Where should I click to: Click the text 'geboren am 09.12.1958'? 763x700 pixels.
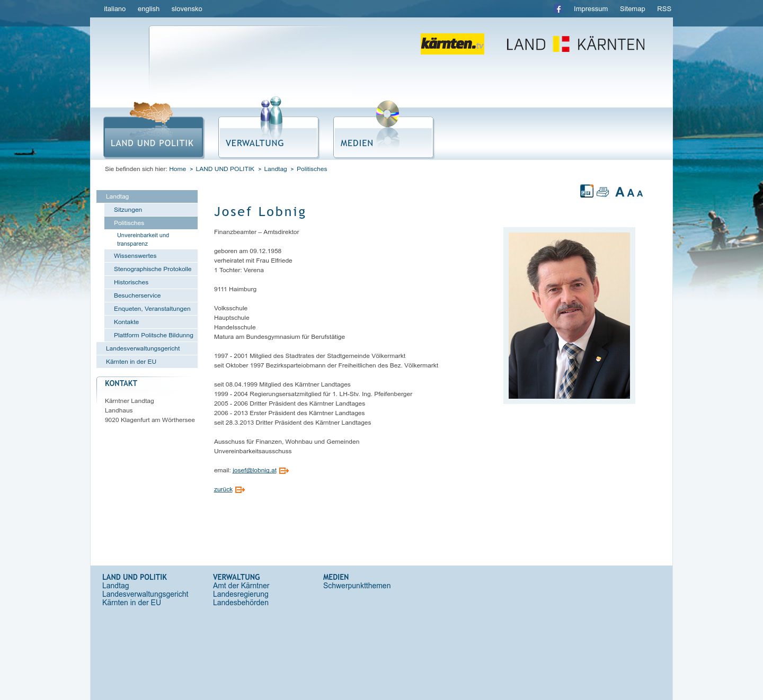tap(247, 251)
